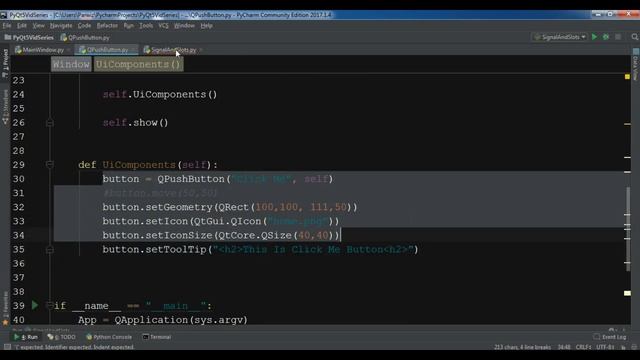
Task: Open the VCS menu
Action: click(x=163, y=25)
